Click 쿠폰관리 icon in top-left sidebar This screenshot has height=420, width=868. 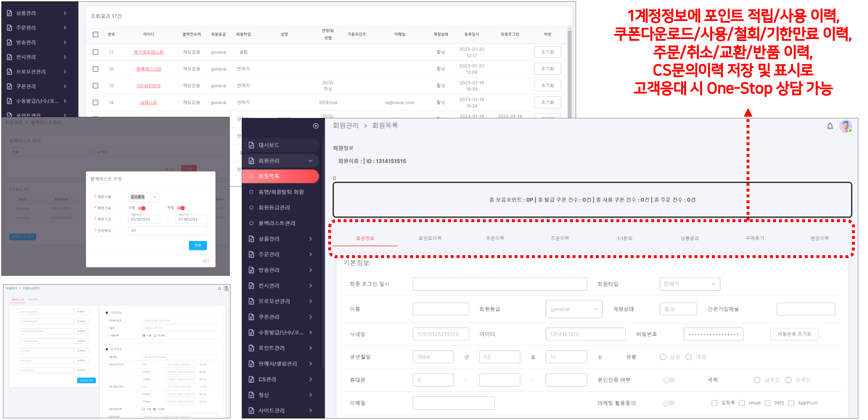[x=9, y=86]
